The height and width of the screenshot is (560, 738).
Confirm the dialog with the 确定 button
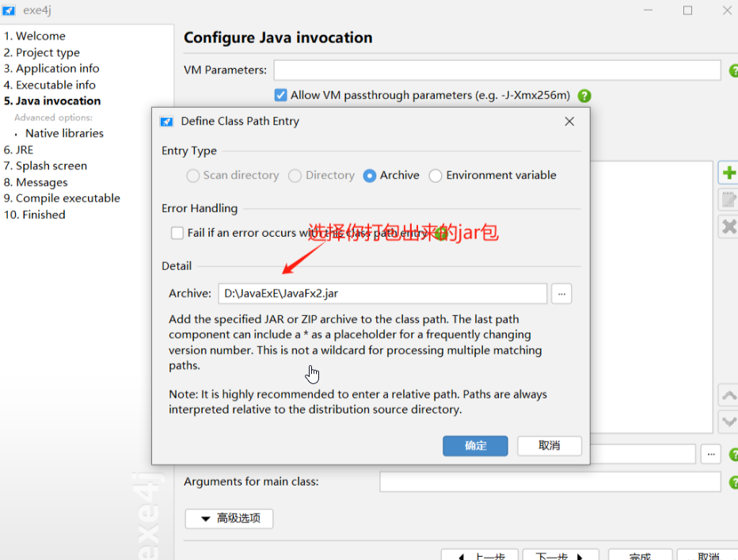pyautogui.click(x=475, y=445)
